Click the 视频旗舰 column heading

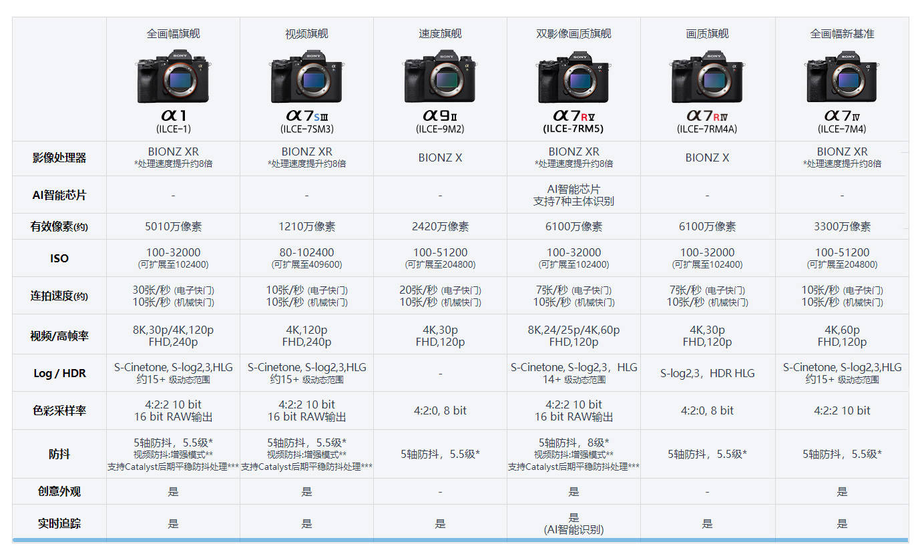point(306,33)
